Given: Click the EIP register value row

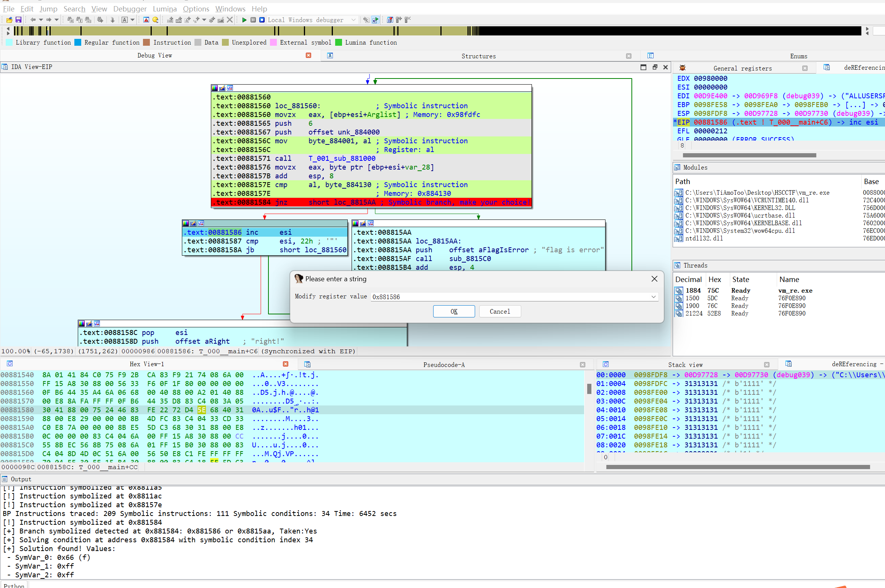Looking at the screenshot, I should [779, 122].
